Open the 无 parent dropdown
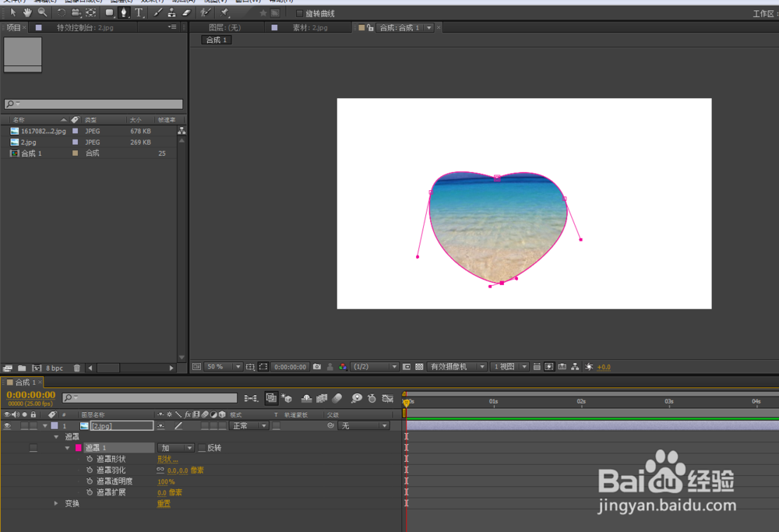The image size is (779, 532). (x=363, y=426)
